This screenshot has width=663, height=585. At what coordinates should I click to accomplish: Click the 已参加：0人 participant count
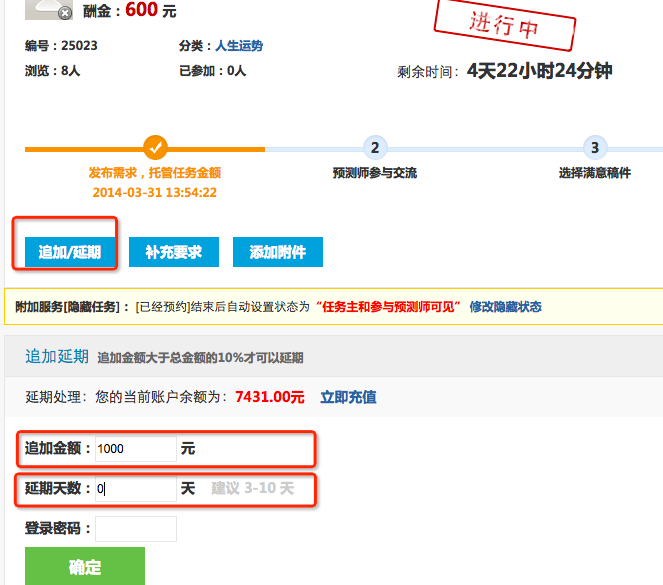[212, 71]
